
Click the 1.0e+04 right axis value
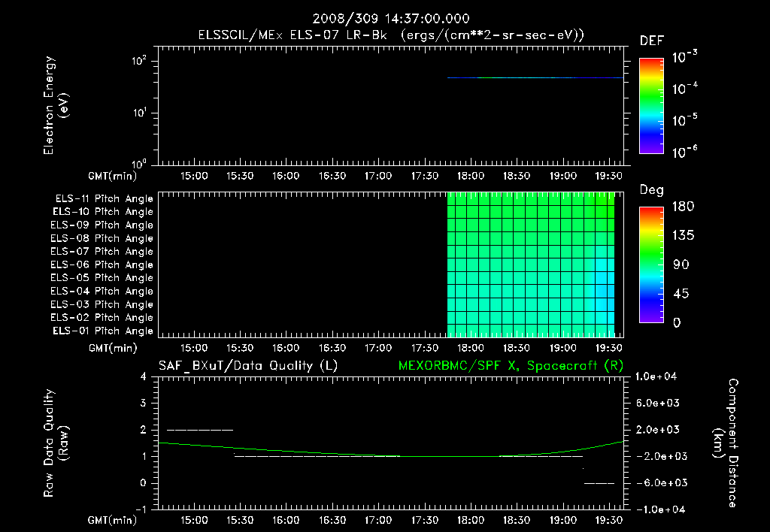pos(656,377)
